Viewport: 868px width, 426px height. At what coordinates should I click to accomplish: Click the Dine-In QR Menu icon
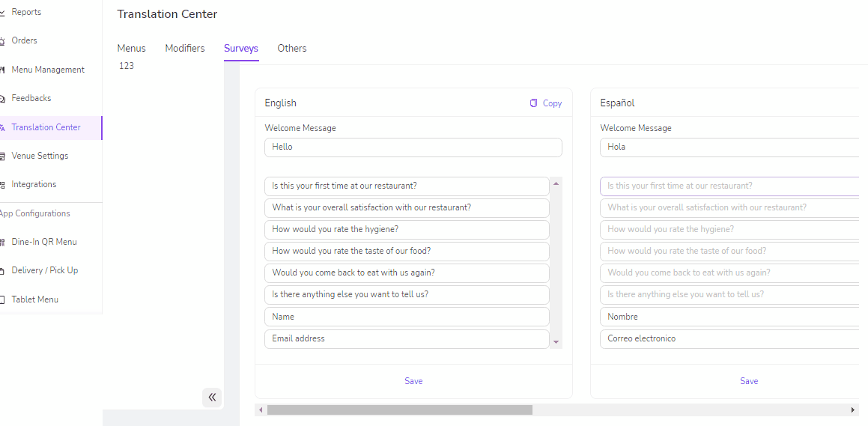[2, 243]
